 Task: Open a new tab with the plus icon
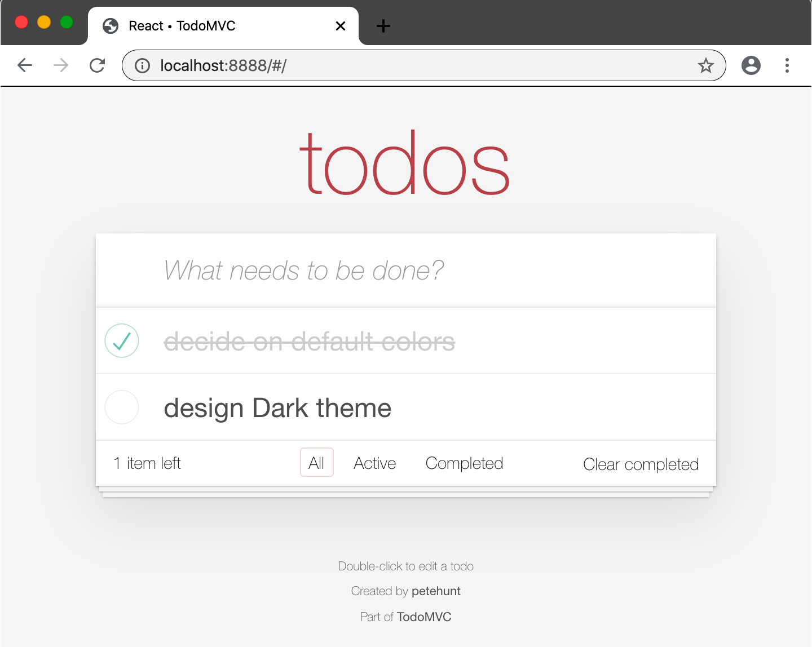click(383, 26)
